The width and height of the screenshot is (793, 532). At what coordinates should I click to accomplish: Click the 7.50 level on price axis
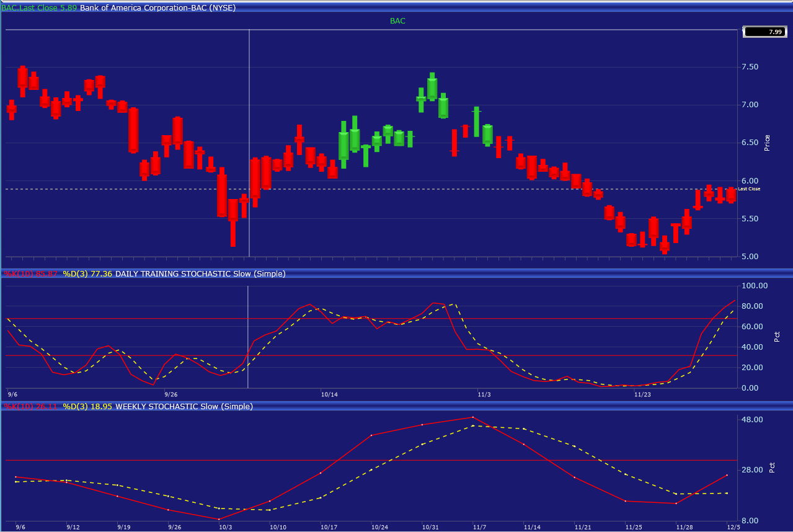pyautogui.click(x=750, y=67)
